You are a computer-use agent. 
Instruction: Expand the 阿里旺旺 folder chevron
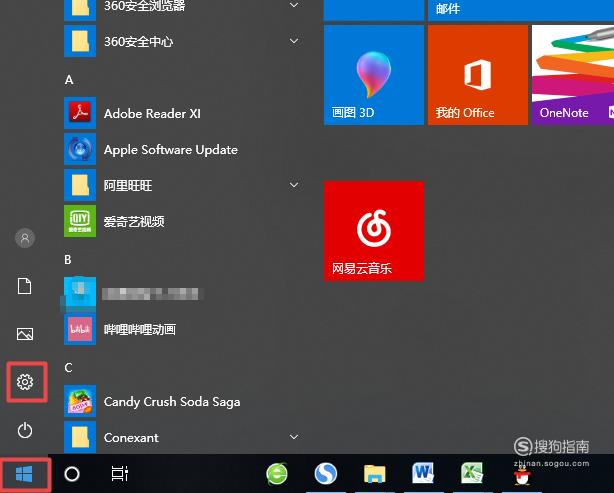(294, 185)
